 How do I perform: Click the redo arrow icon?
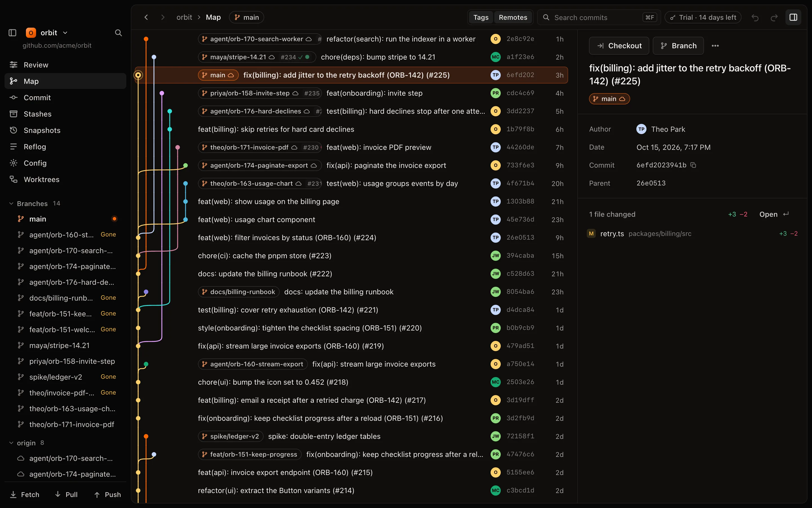point(774,17)
